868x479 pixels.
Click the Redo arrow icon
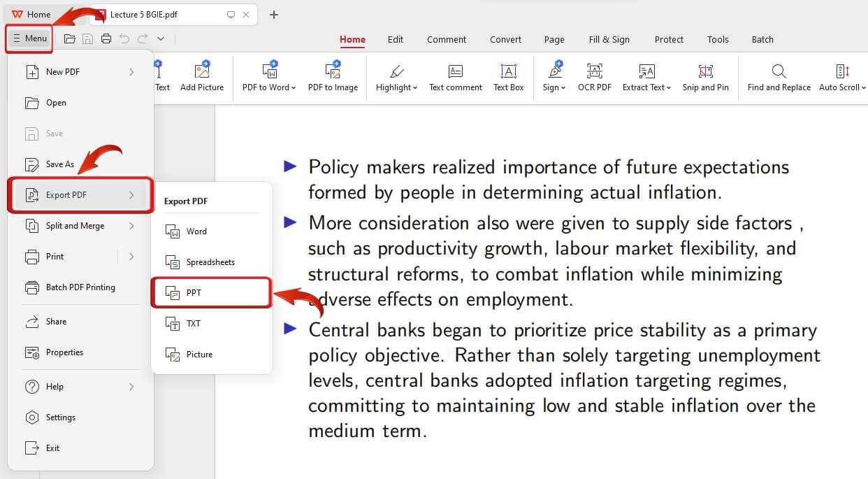[x=143, y=39]
